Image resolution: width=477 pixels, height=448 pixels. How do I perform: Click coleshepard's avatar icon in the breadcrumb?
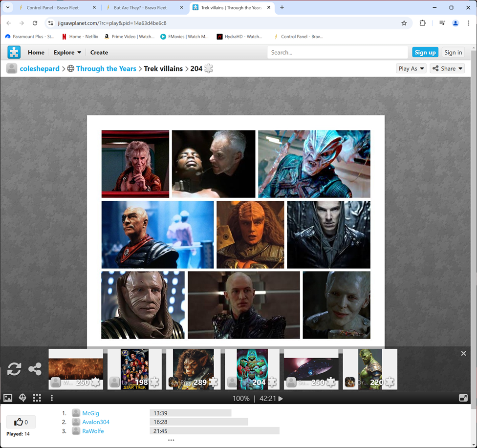click(12, 68)
